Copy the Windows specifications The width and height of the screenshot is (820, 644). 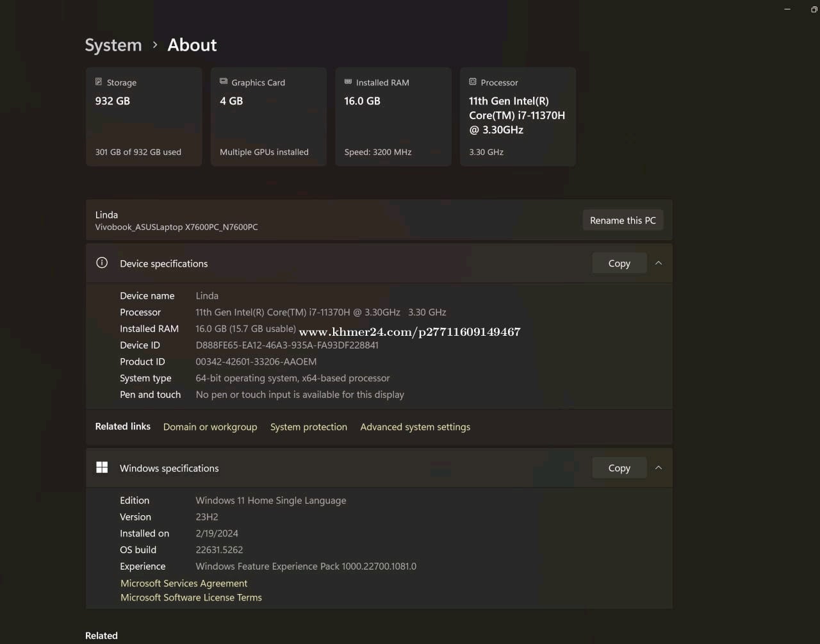pos(619,468)
